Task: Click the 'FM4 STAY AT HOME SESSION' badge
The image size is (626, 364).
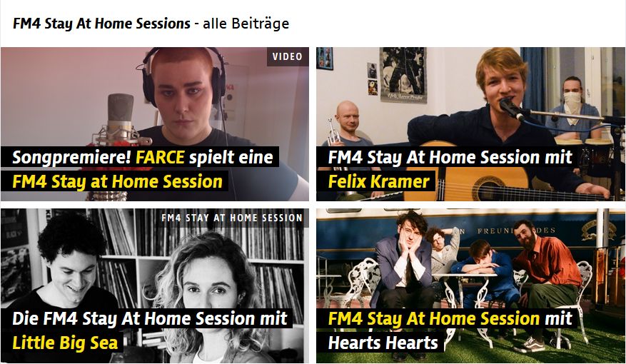Action: point(232,218)
